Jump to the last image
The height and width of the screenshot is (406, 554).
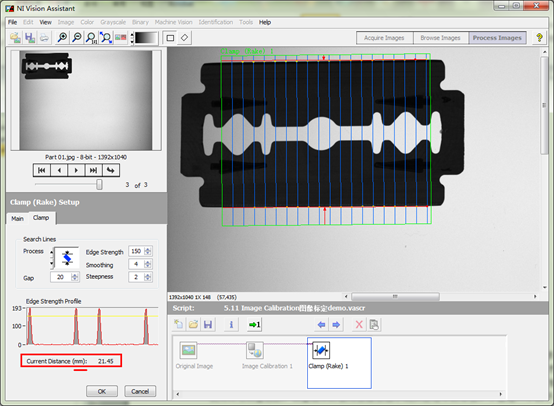(x=93, y=170)
